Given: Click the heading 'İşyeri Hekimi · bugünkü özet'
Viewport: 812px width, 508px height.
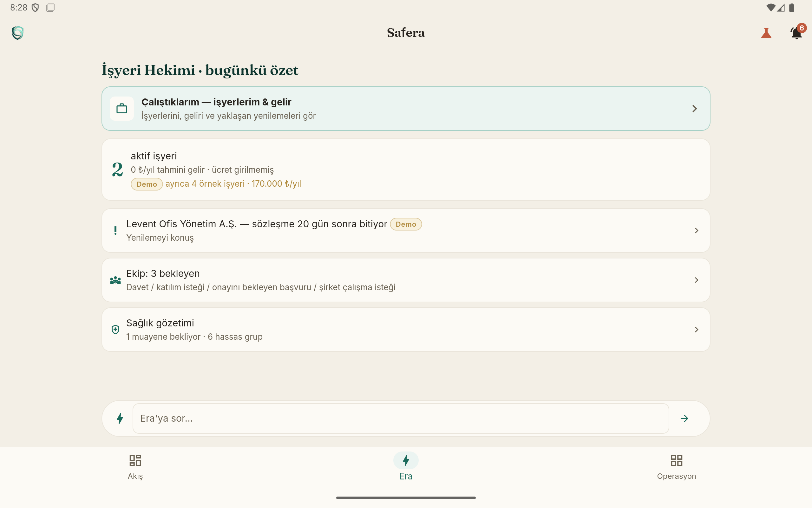Looking at the screenshot, I should click(200, 70).
